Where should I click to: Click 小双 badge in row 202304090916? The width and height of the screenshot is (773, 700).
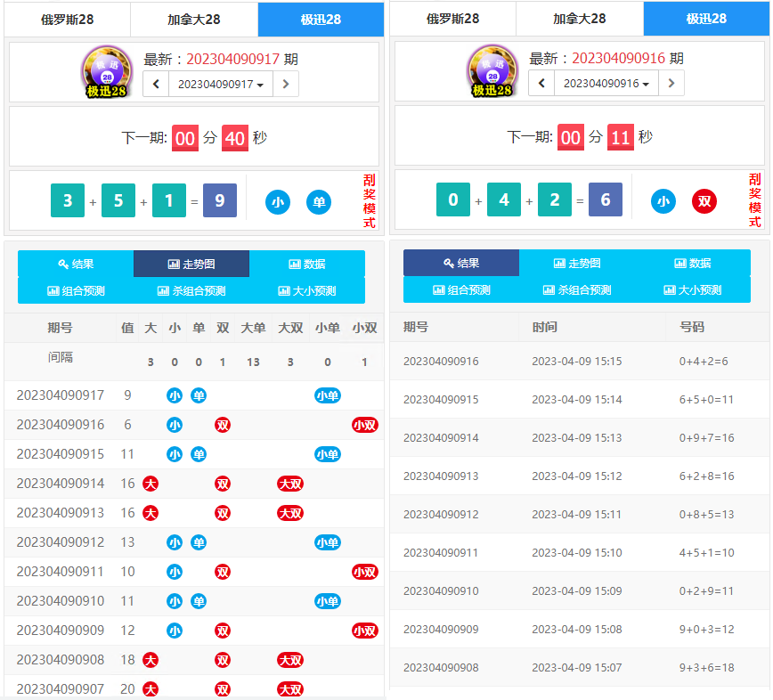point(365,425)
